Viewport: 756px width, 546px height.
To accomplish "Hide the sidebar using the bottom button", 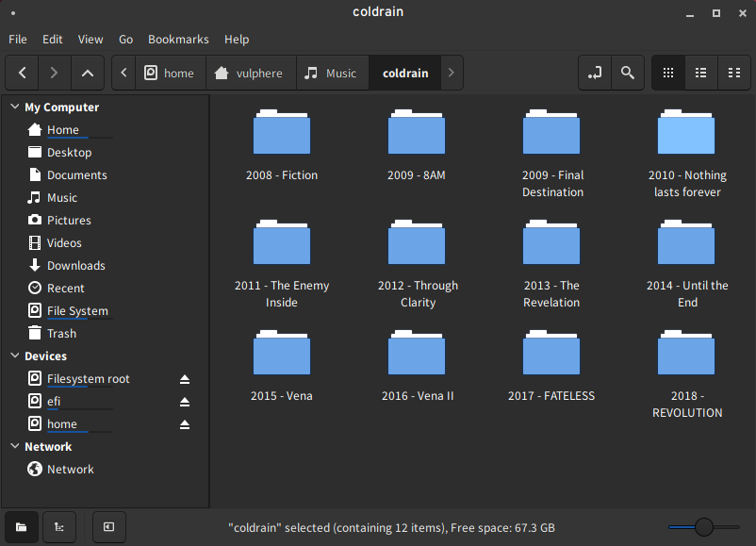I will tap(108, 527).
